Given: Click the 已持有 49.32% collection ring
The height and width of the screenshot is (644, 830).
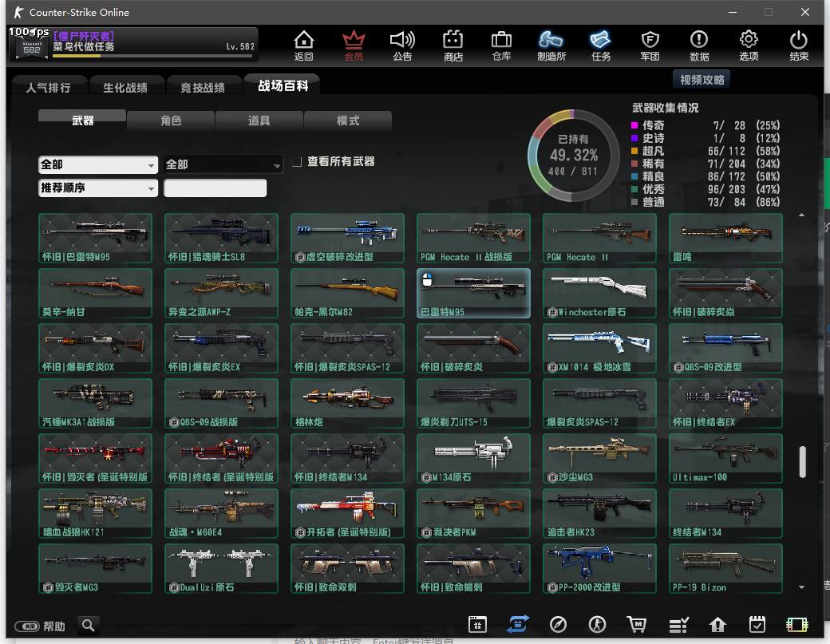Looking at the screenshot, I should 573,155.
